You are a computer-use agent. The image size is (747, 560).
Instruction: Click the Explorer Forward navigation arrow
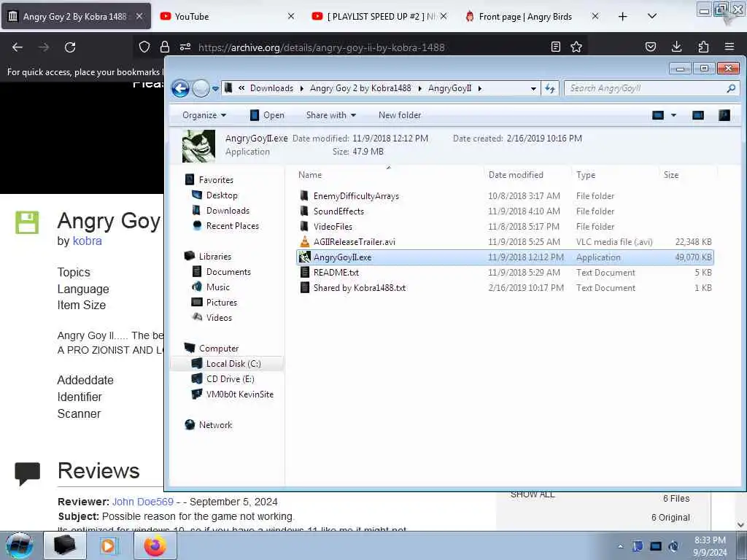tap(201, 88)
